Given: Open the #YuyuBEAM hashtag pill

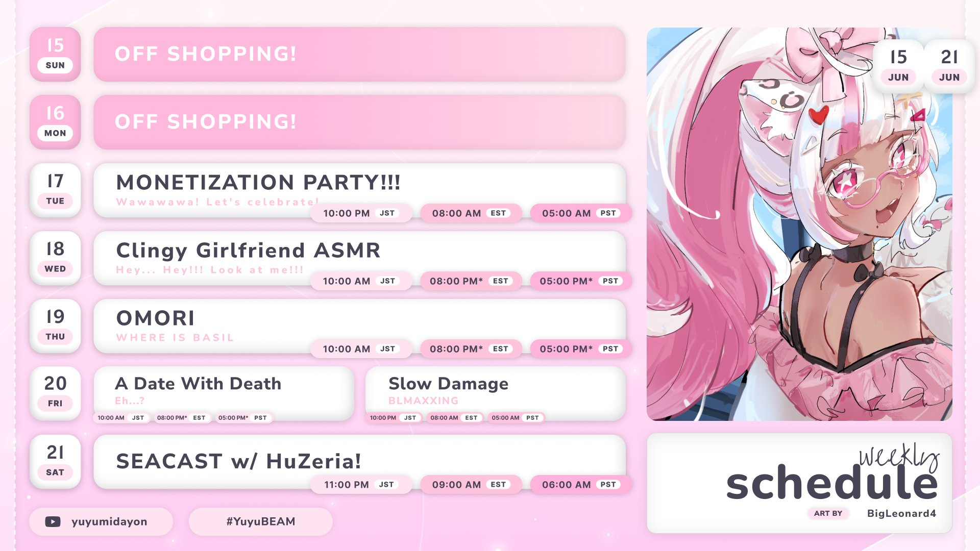Looking at the screenshot, I should [261, 521].
